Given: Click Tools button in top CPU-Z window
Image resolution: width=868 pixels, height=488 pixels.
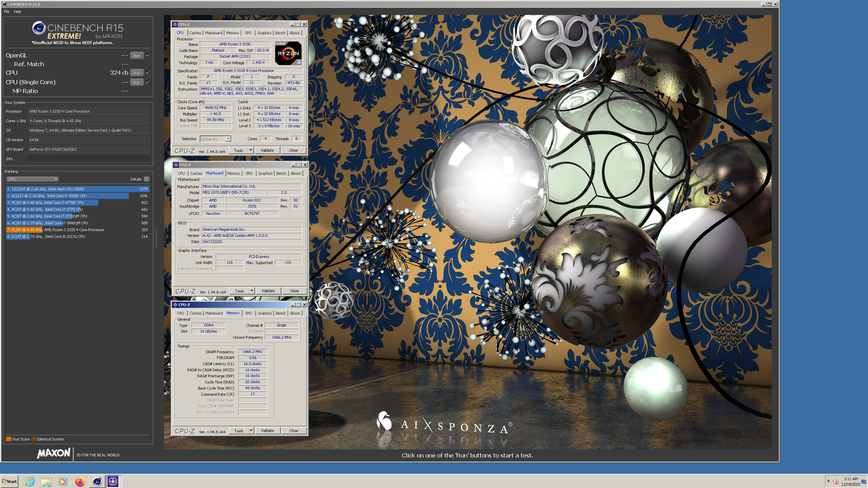Looking at the screenshot, I should coord(238,150).
